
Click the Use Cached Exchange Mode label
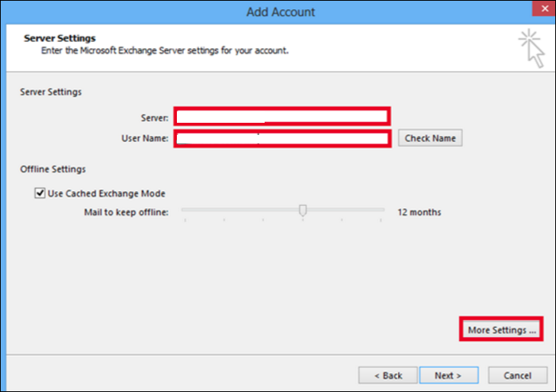click(x=106, y=194)
